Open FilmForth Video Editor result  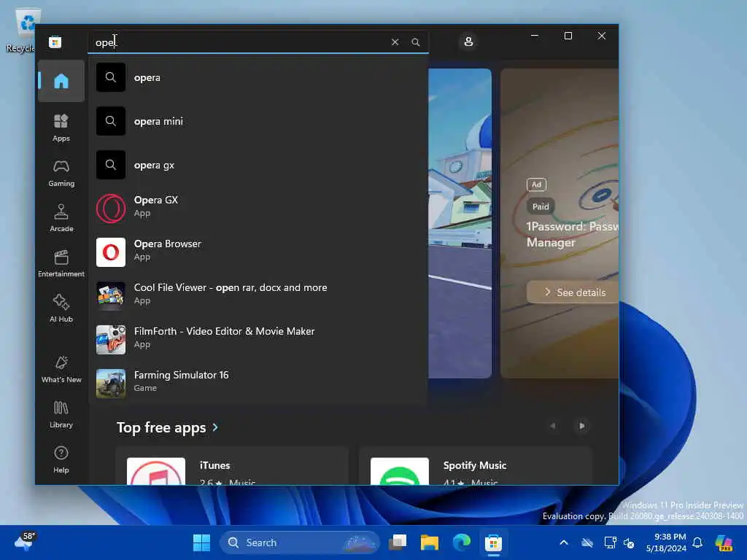(x=258, y=339)
